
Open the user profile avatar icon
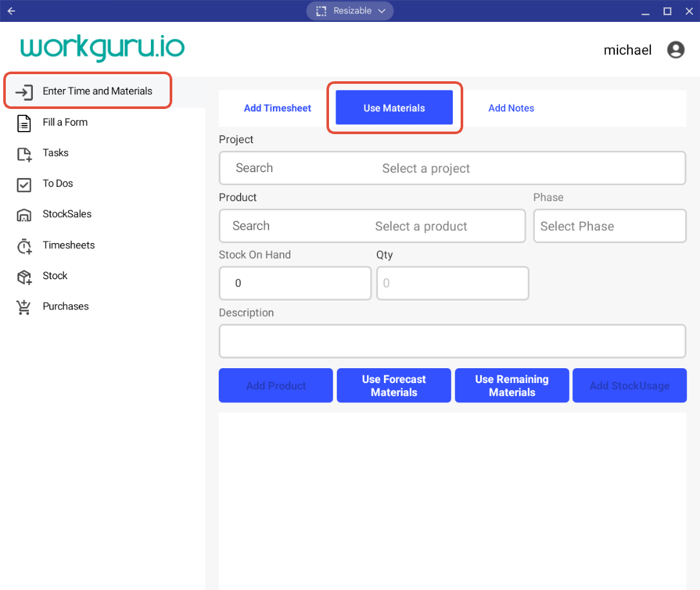pyautogui.click(x=675, y=50)
